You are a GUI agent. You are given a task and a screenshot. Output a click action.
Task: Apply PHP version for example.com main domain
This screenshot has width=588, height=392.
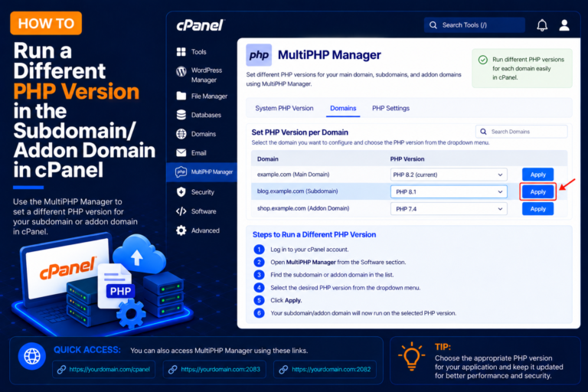click(537, 175)
